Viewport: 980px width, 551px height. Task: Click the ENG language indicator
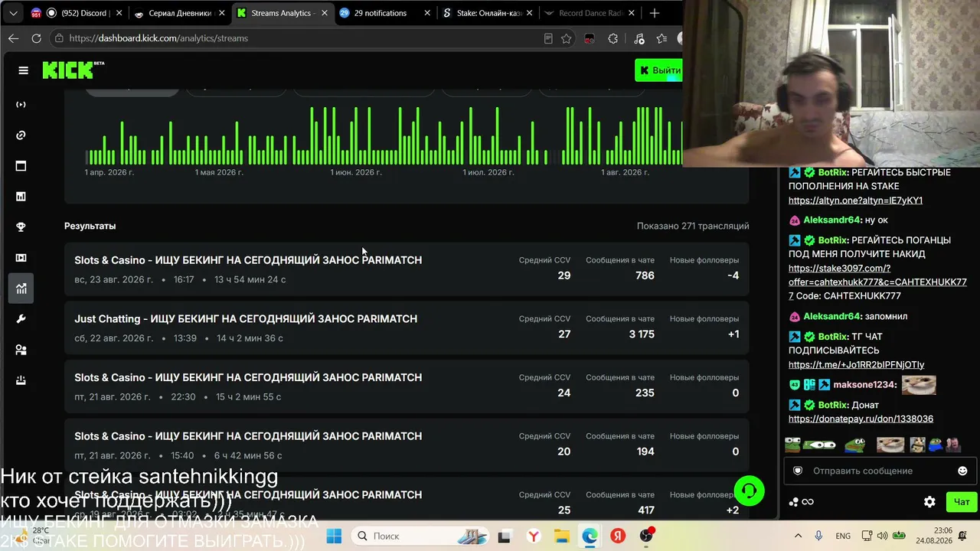(843, 536)
